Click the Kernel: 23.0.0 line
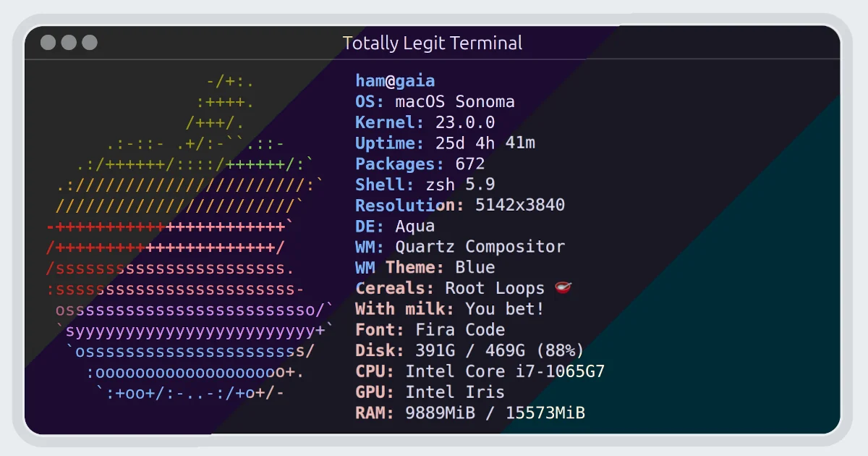This screenshot has height=456, width=868. (425, 122)
